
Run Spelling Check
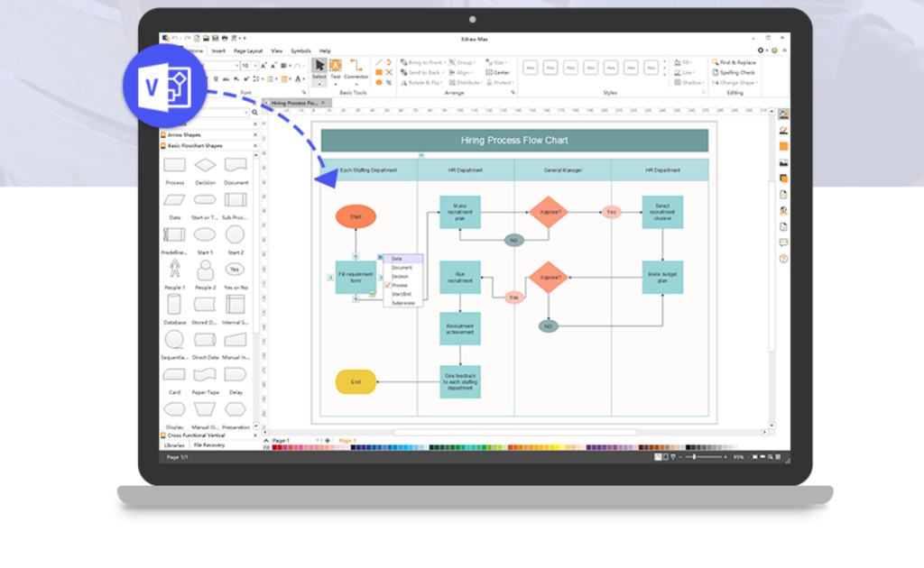coord(734,72)
